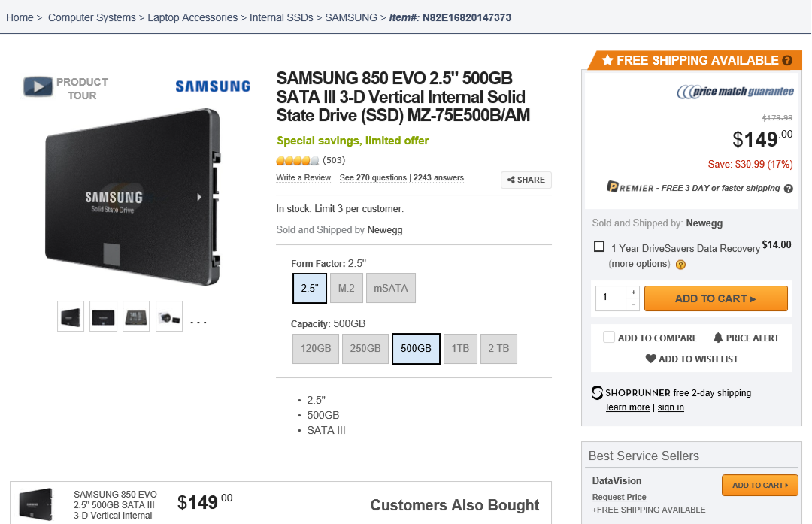Click the Add to Wish List heart

coord(651,359)
